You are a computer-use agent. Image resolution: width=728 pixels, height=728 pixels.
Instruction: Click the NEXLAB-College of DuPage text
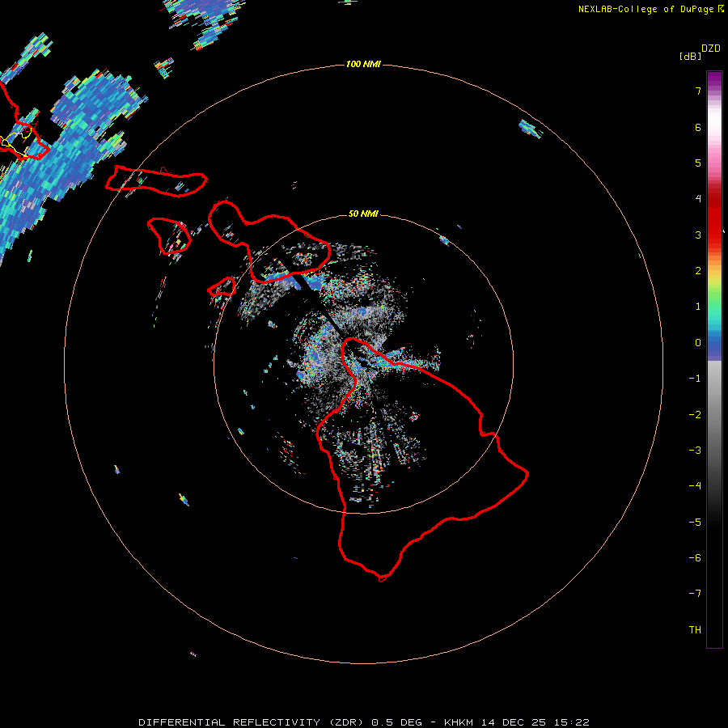coord(645,9)
